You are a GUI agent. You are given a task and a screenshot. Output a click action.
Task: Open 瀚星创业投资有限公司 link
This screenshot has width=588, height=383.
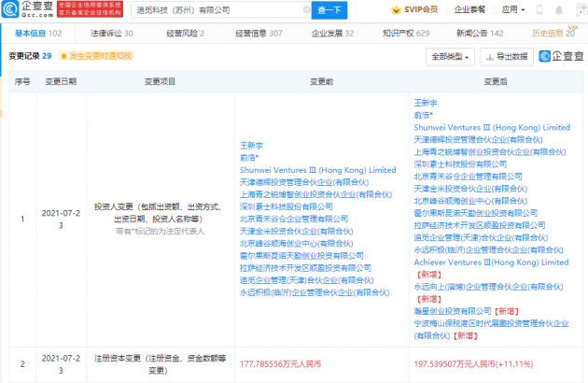[453, 311]
